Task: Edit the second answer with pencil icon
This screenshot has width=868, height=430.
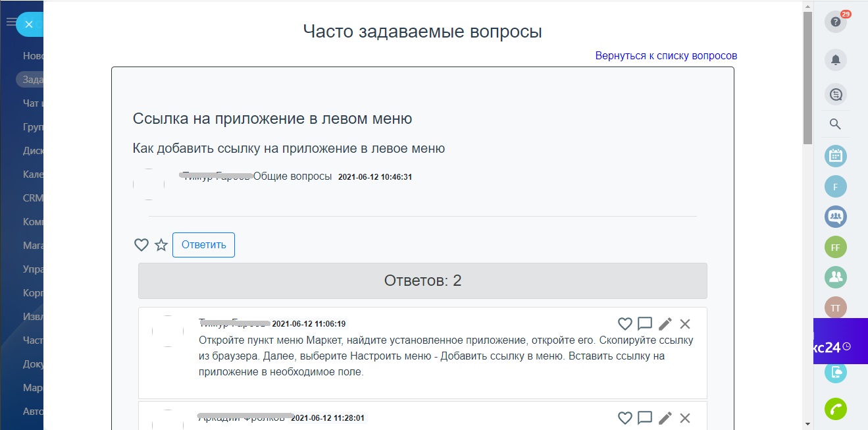Action: click(x=665, y=417)
